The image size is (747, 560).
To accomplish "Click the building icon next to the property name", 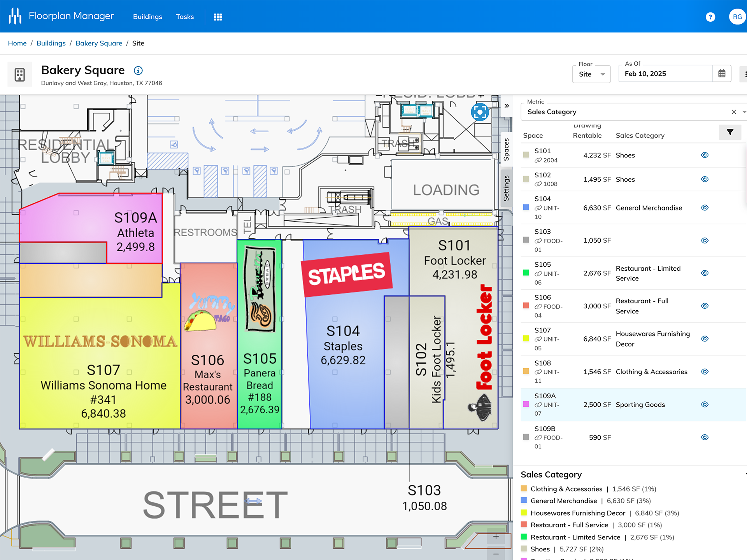I will (19, 74).
